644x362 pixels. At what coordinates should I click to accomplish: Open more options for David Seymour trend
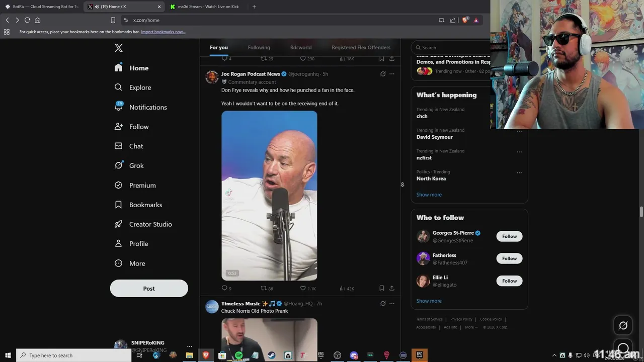pos(519,131)
